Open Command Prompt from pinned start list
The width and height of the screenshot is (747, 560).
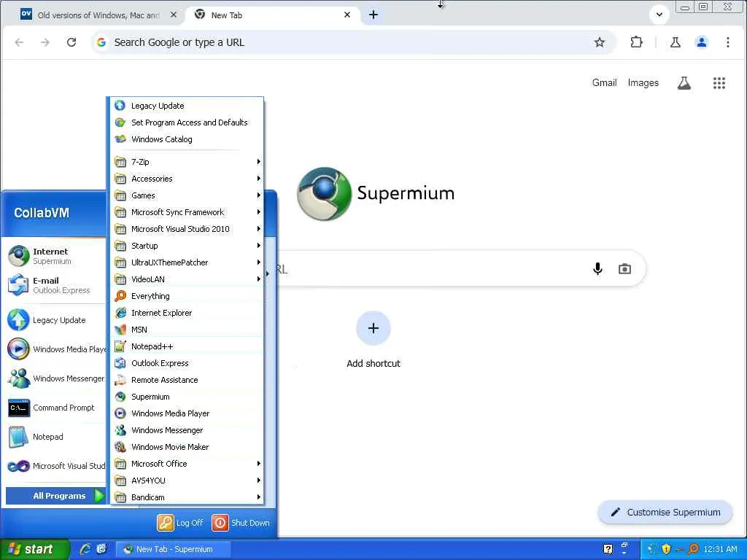54,408
